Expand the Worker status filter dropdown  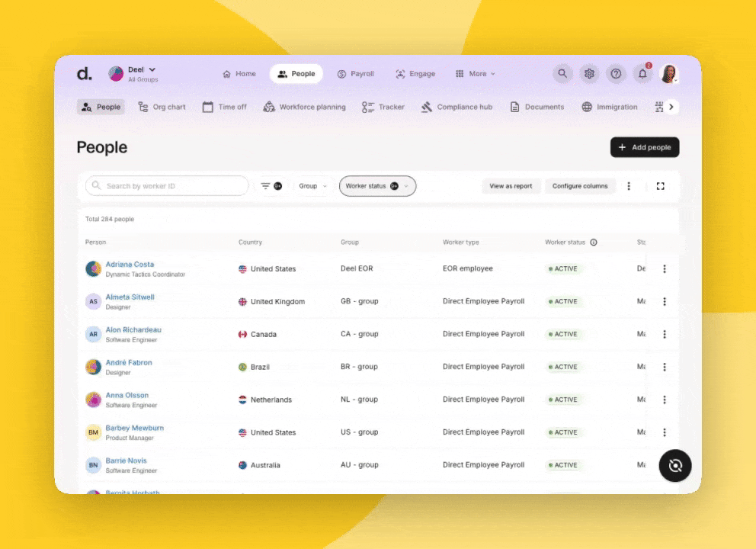377,186
